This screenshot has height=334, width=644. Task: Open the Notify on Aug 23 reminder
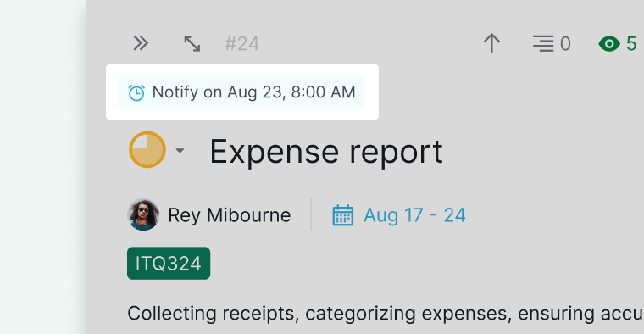pyautogui.click(x=241, y=92)
